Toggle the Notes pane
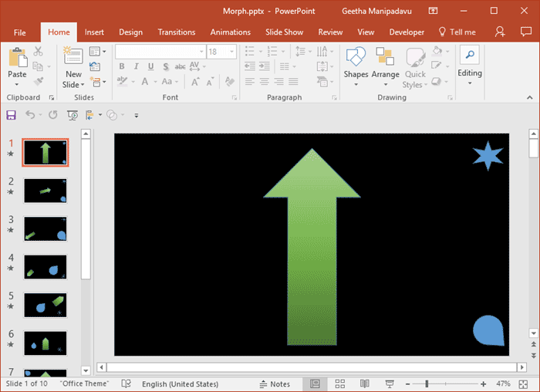 [275, 384]
